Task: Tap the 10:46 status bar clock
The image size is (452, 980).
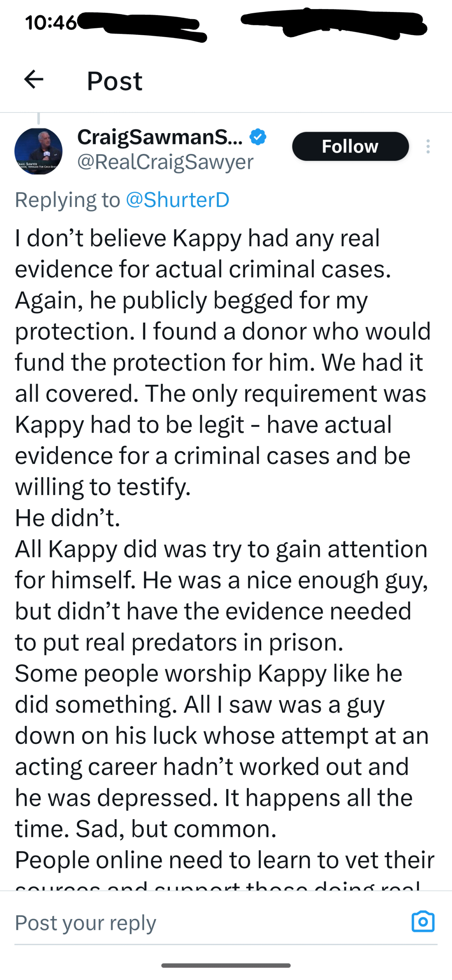Action: pyautogui.click(x=50, y=23)
